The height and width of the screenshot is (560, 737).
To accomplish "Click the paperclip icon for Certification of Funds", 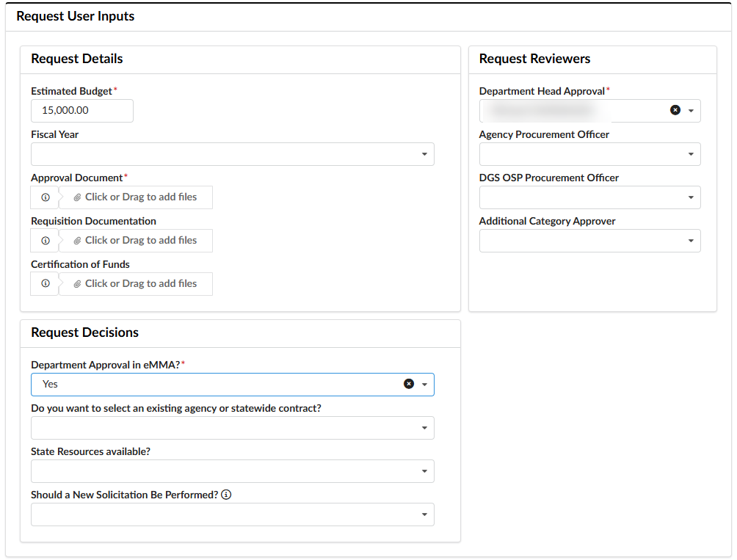I will tap(78, 283).
